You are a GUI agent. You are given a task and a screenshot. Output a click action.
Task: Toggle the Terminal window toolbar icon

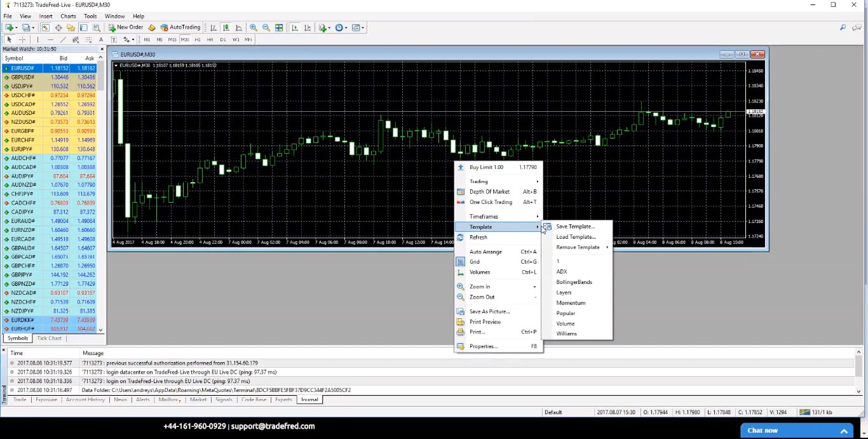83,27
